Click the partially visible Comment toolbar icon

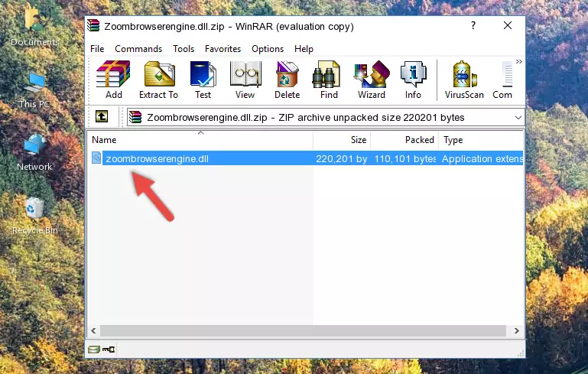coord(502,80)
